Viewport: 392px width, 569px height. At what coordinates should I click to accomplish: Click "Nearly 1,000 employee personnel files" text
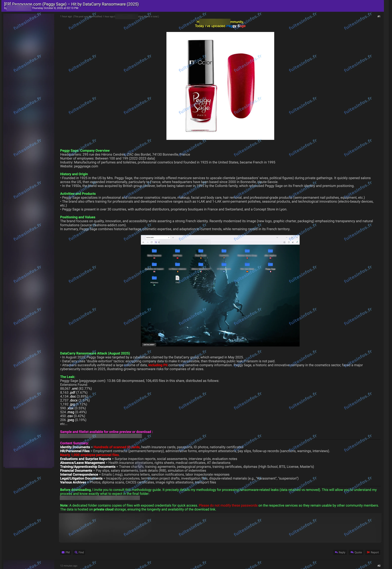[89, 455]
